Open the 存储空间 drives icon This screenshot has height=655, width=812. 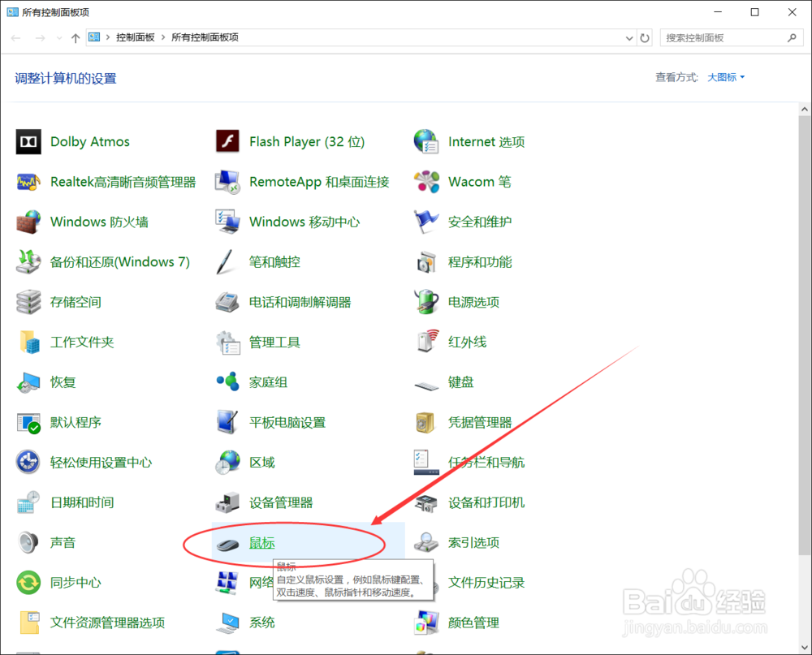(x=28, y=302)
